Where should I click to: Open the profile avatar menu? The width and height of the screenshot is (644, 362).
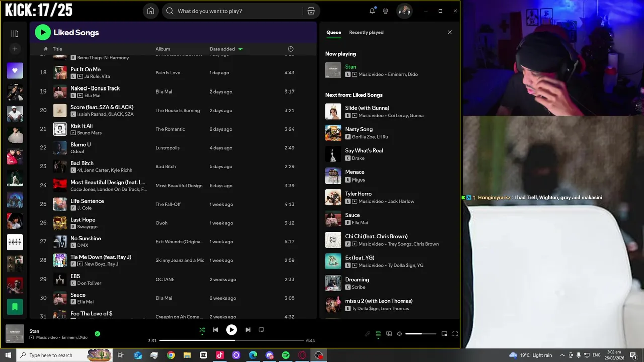[404, 11]
